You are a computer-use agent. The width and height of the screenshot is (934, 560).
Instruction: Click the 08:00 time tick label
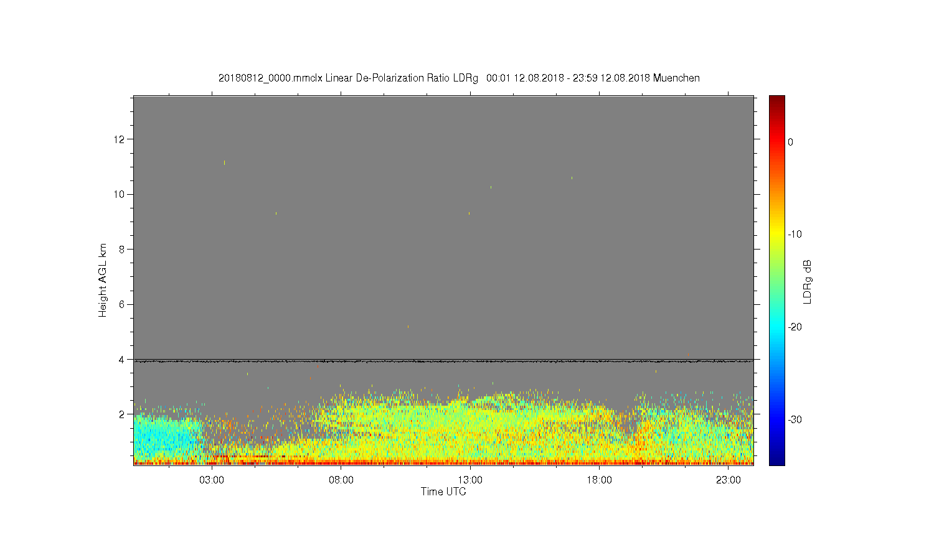click(341, 480)
